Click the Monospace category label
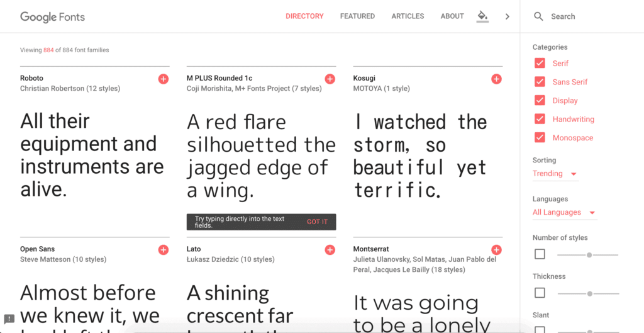This screenshot has height=333, width=644. [x=573, y=138]
